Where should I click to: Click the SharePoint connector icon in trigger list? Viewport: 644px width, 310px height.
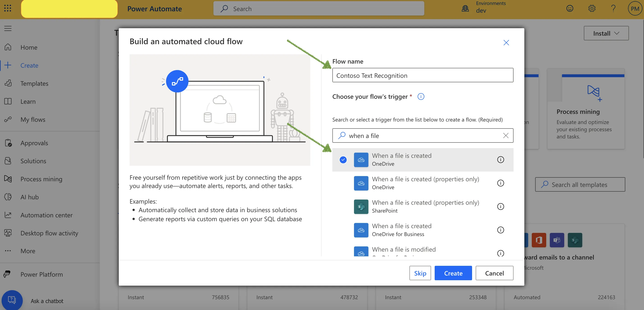point(361,207)
